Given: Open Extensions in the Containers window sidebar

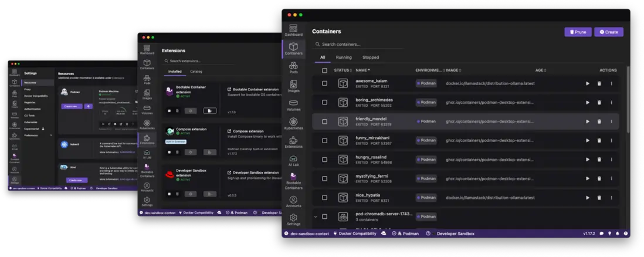Looking at the screenshot, I should (x=293, y=142).
